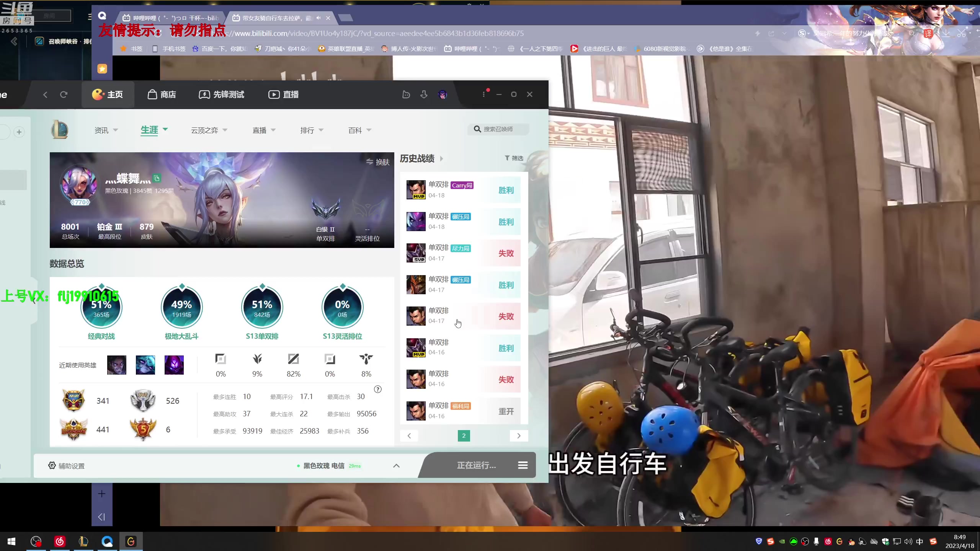Open the 手机书签 bookmark
Screen dimensions: 980x551
tap(169, 49)
